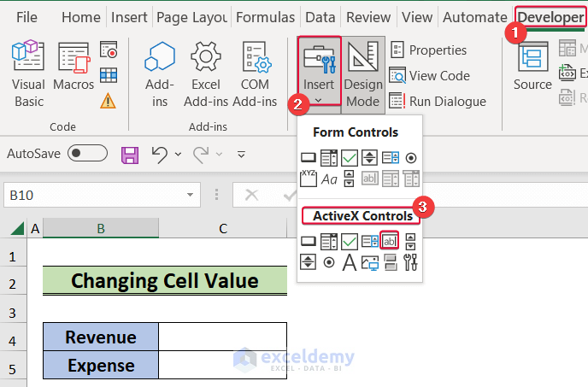Click Run Dialogue
Viewport: 588px width, 387px height.
coord(438,101)
